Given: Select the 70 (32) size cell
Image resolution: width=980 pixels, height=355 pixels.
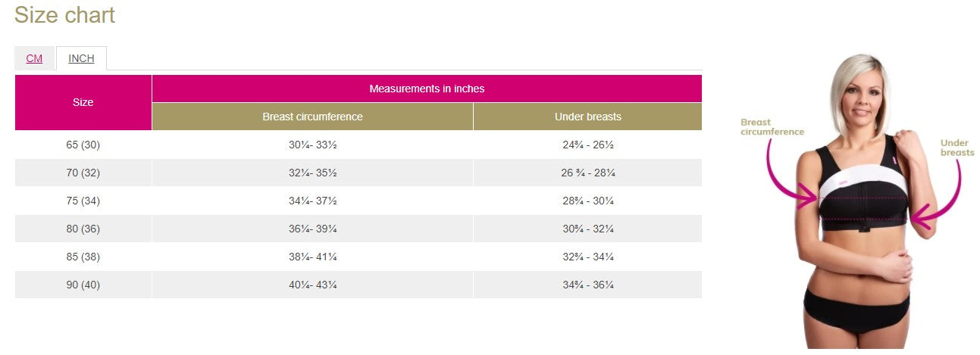Looking at the screenshot, I should point(83,173).
